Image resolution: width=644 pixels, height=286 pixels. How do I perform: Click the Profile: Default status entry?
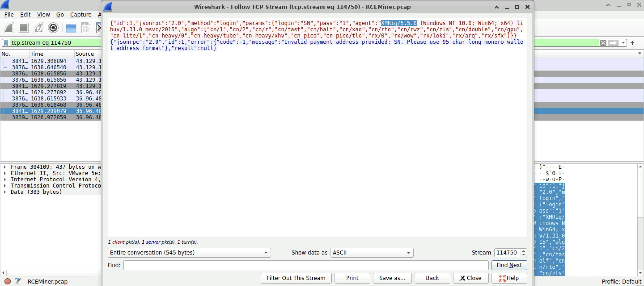click(621, 281)
